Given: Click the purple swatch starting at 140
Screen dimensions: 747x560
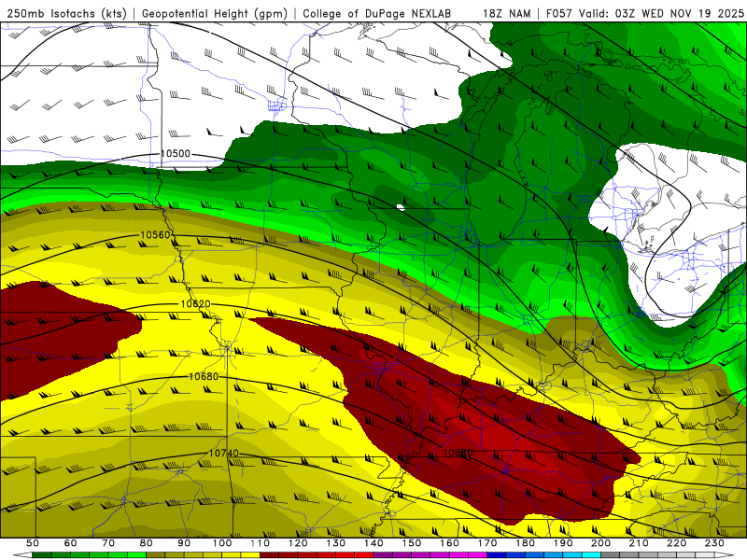Looking at the screenshot, I should [x=383, y=554].
